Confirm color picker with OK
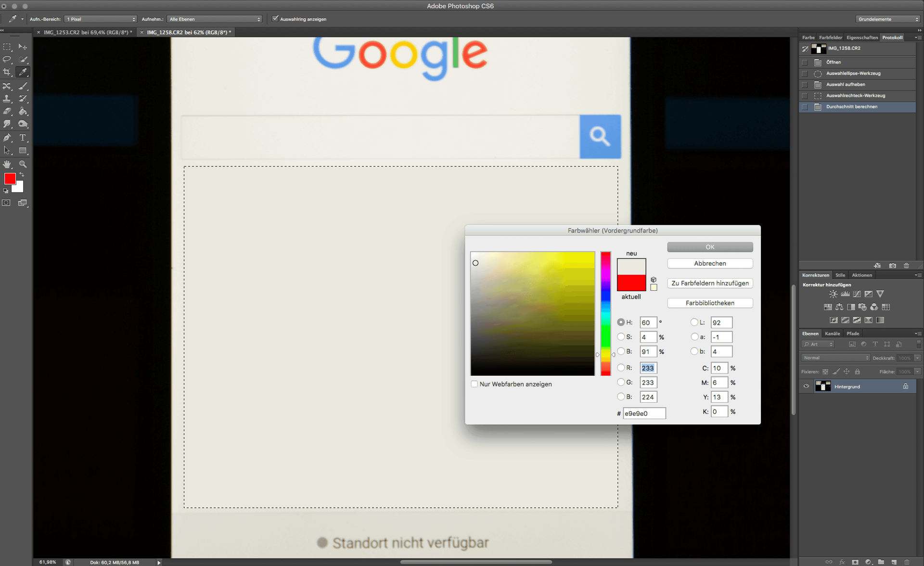The image size is (924, 566). tap(710, 247)
